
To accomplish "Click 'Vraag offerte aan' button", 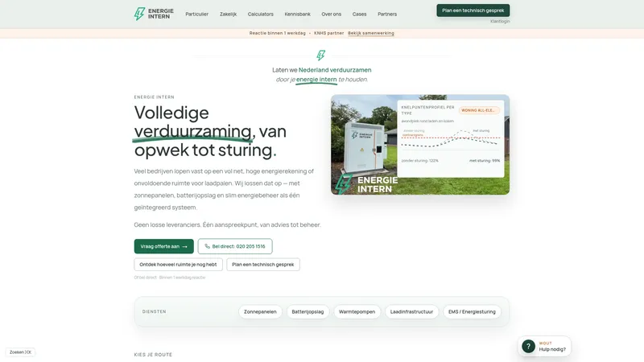I will 164,246.
